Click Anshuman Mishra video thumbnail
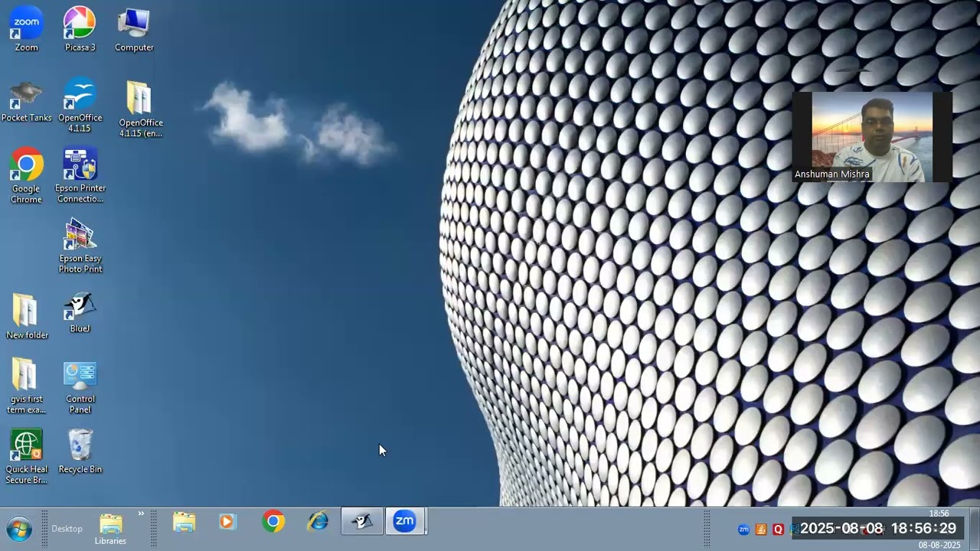The height and width of the screenshot is (551, 980). point(872,137)
